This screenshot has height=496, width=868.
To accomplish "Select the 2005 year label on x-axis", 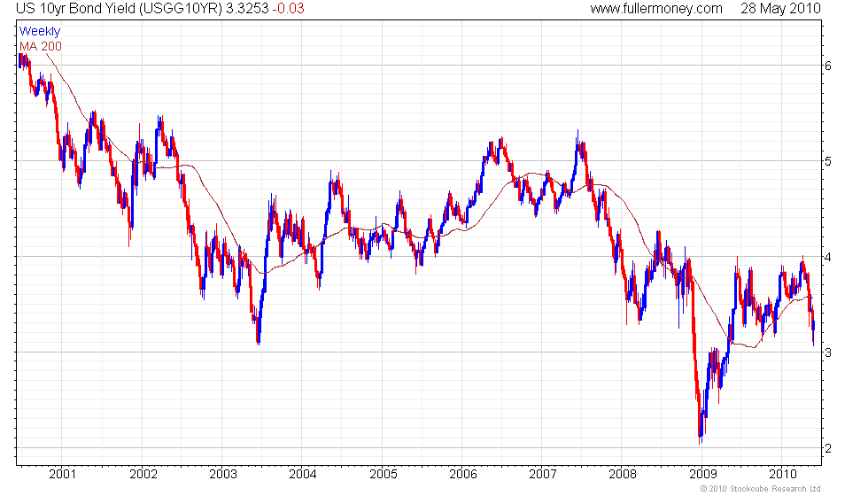I will tap(383, 474).
